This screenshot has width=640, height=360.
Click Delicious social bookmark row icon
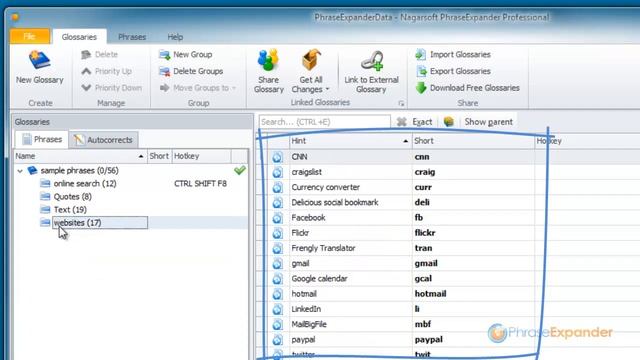coord(277,203)
